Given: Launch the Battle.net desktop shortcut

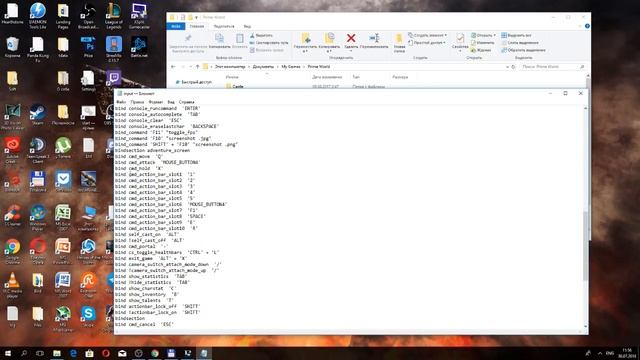Looking at the screenshot, I should point(139,47).
